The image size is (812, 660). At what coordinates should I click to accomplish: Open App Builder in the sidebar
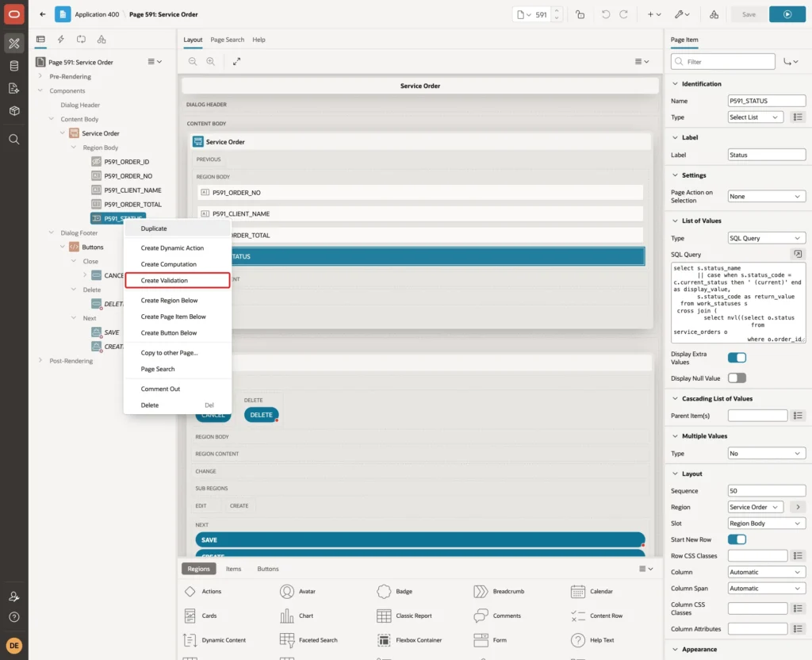(x=14, y=43)
